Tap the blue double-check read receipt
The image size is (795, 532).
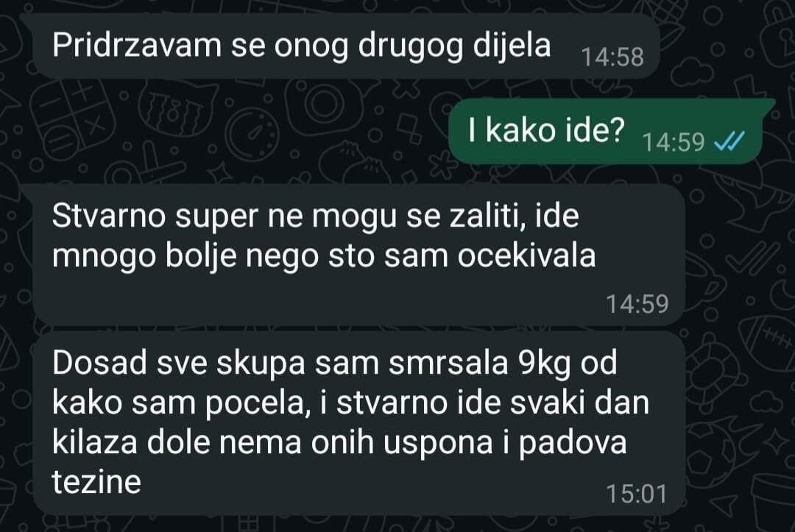729,141
